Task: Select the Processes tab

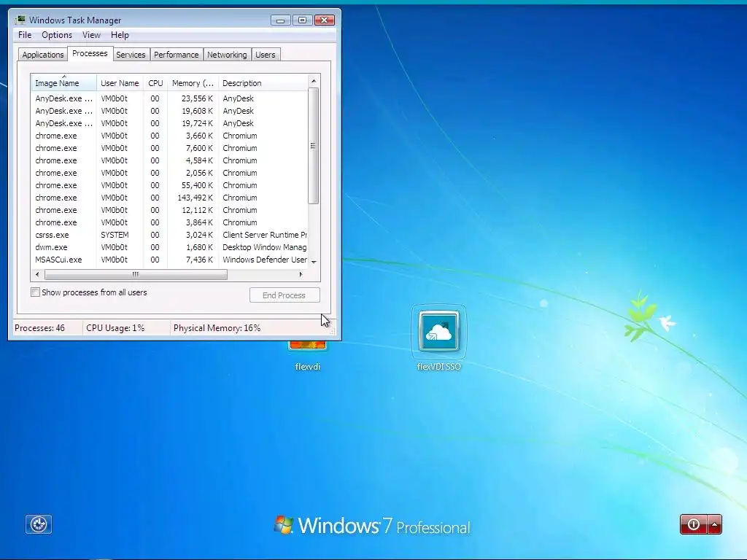Action: (90, 53)
